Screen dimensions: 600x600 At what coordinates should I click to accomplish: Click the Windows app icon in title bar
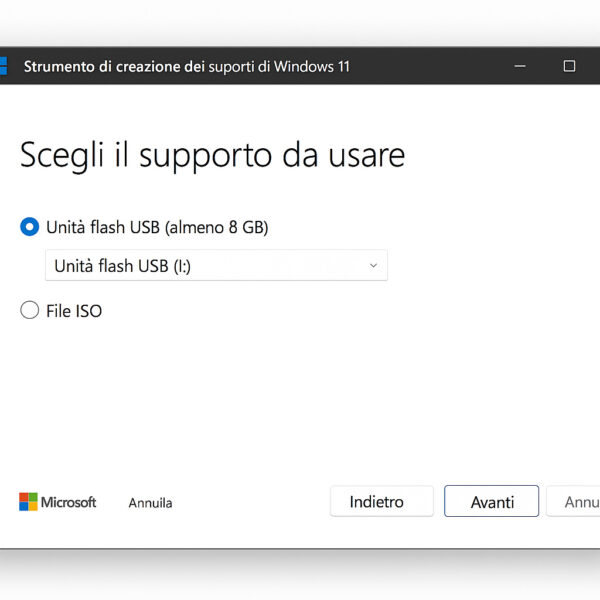(x=3, y=66)
